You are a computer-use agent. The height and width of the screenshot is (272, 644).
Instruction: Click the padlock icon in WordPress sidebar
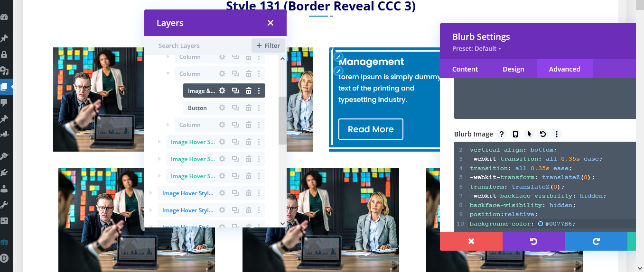(x=4, y=54)
